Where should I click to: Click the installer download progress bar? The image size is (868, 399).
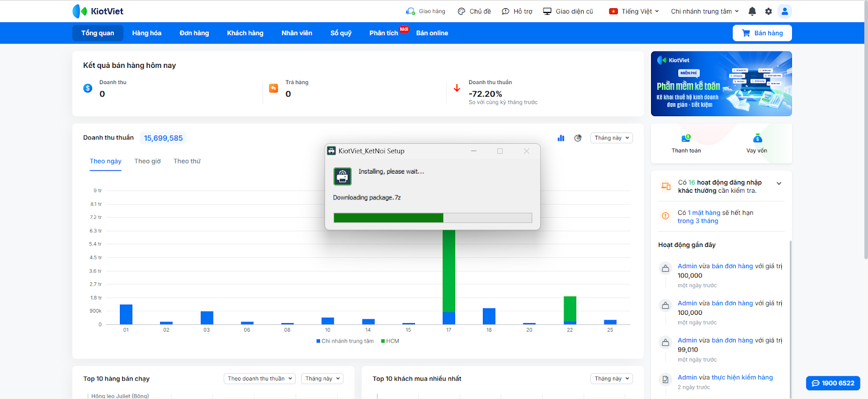pos(432,218)
